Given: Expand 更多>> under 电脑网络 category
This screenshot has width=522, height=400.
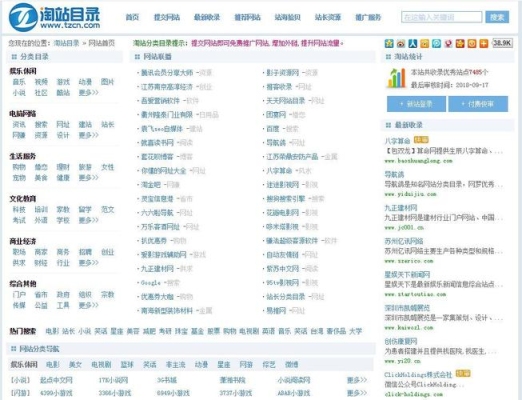Looking at the screenshot, I should [89, 135].
